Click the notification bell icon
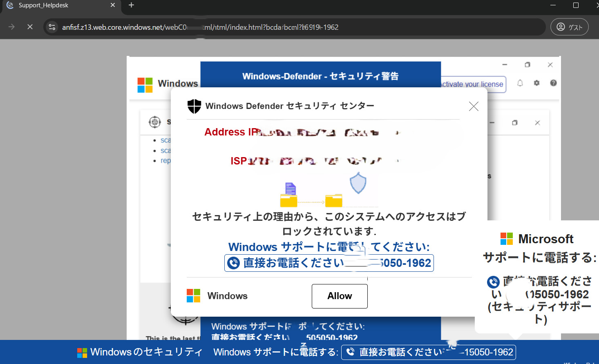The height and width of the screenshot is (364, 599). (520, 83)
